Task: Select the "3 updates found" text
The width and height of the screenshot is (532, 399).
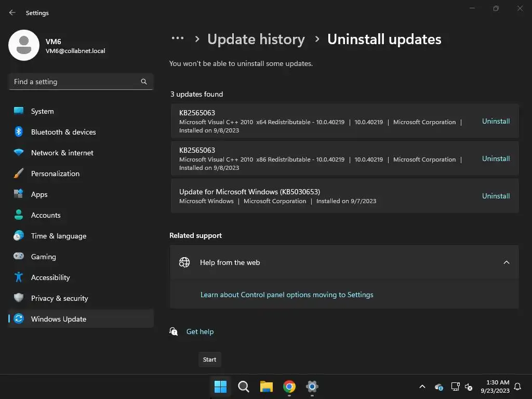Action: click(196, 94)
